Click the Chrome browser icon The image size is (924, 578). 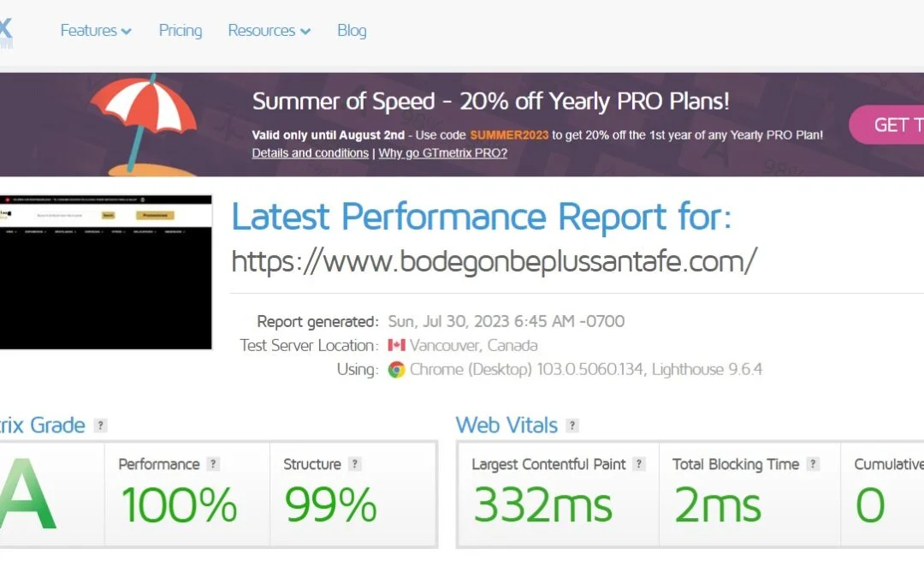(396, 370)
